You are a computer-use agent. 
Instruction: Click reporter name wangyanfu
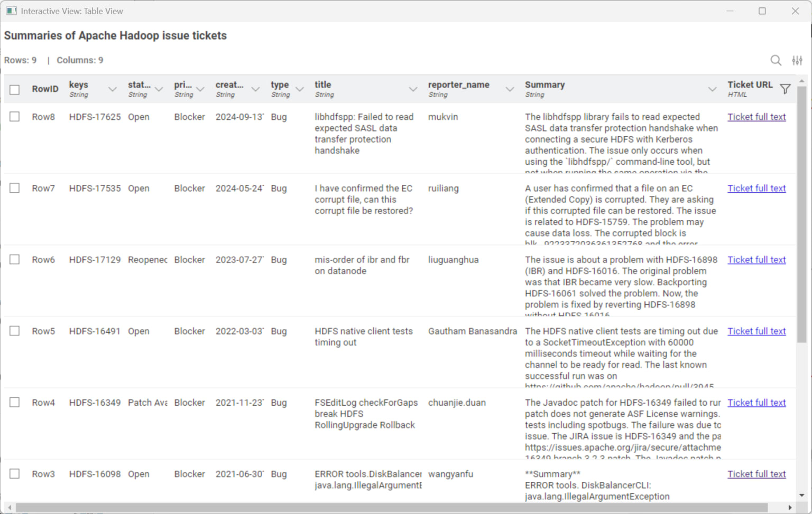pos(450,474)
